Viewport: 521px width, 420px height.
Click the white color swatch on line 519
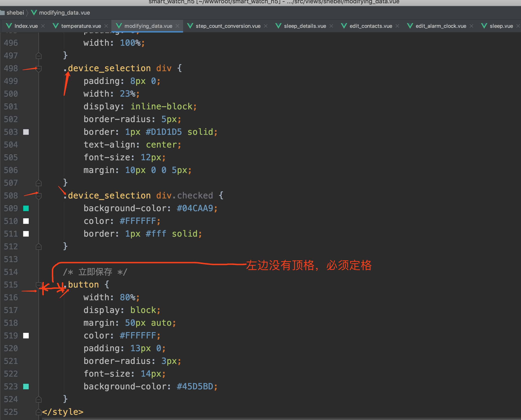pyautogui.click(x=26, y=336)
